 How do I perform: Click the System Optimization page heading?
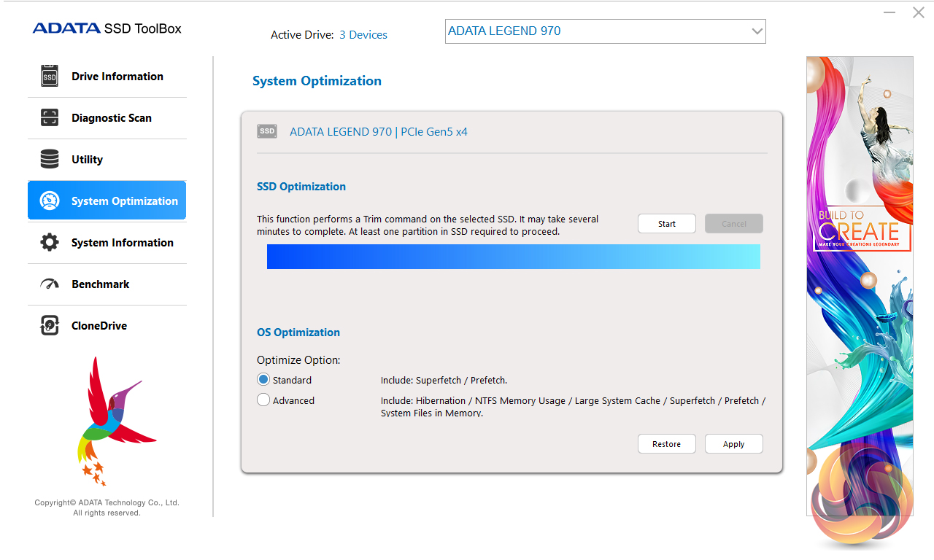pyautogui.click(x=317, y=81)
